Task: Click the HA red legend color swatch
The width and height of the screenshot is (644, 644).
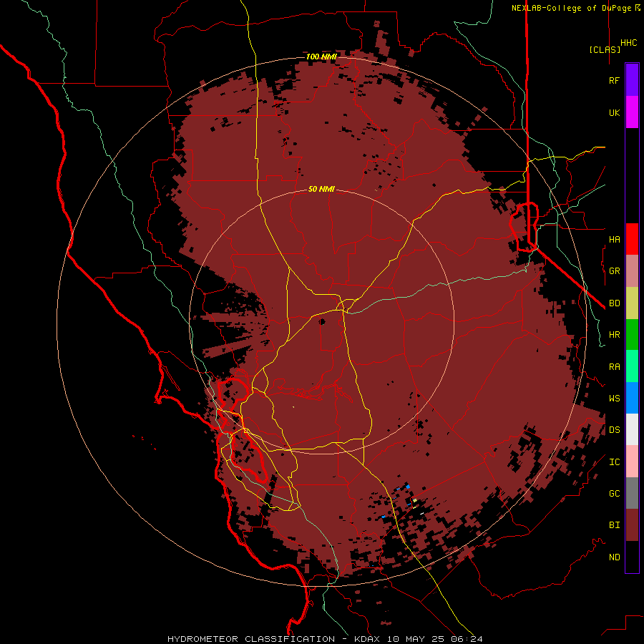Action: point(632,239)
